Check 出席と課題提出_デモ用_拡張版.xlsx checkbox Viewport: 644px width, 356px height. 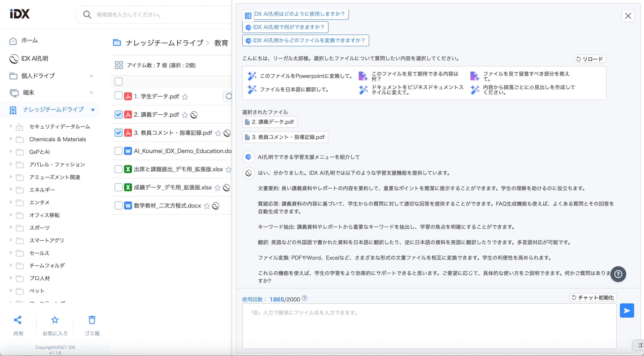(119, 169)
